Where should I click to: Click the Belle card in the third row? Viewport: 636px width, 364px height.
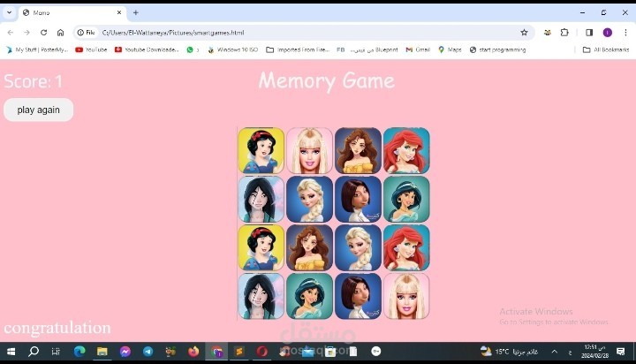(x=309, y=247)
